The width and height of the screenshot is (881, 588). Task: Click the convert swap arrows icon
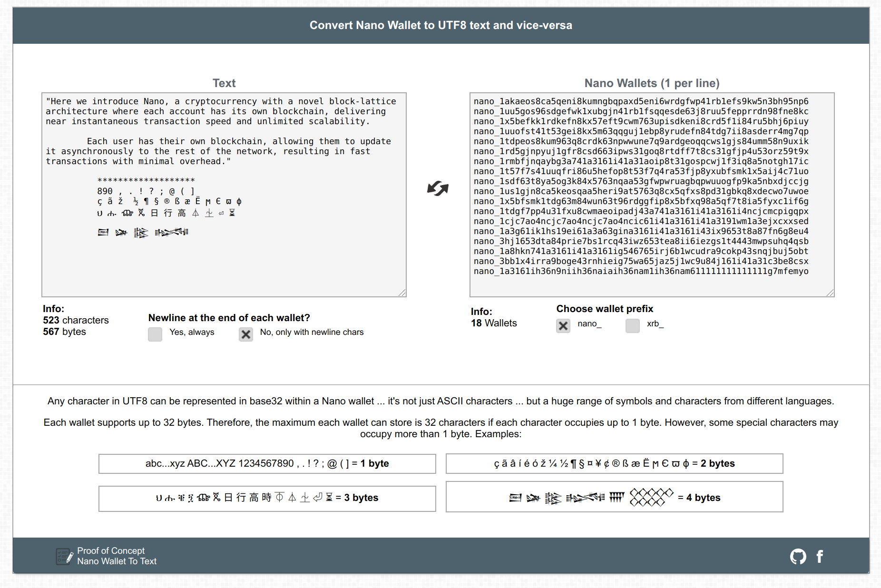[x=438, y=188]
